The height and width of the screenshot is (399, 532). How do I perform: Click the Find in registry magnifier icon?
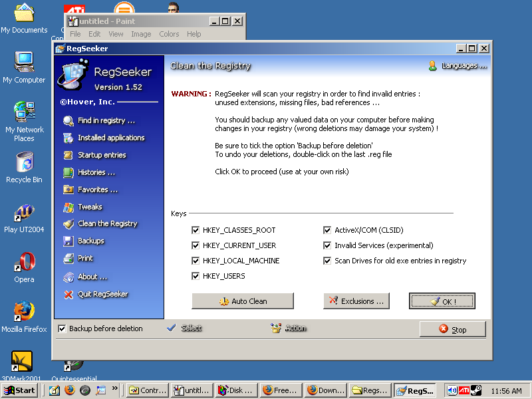pos(68,120)
